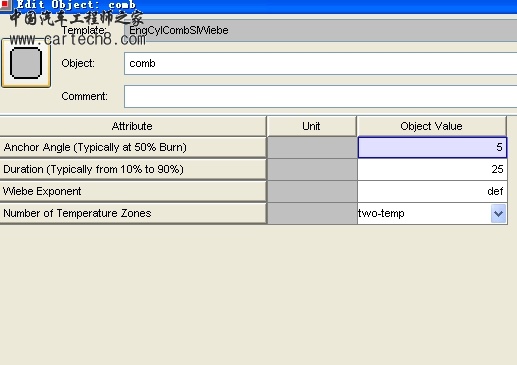
Task: Click the Edit Object: comb title bar
Action: (x=258, y=6)
